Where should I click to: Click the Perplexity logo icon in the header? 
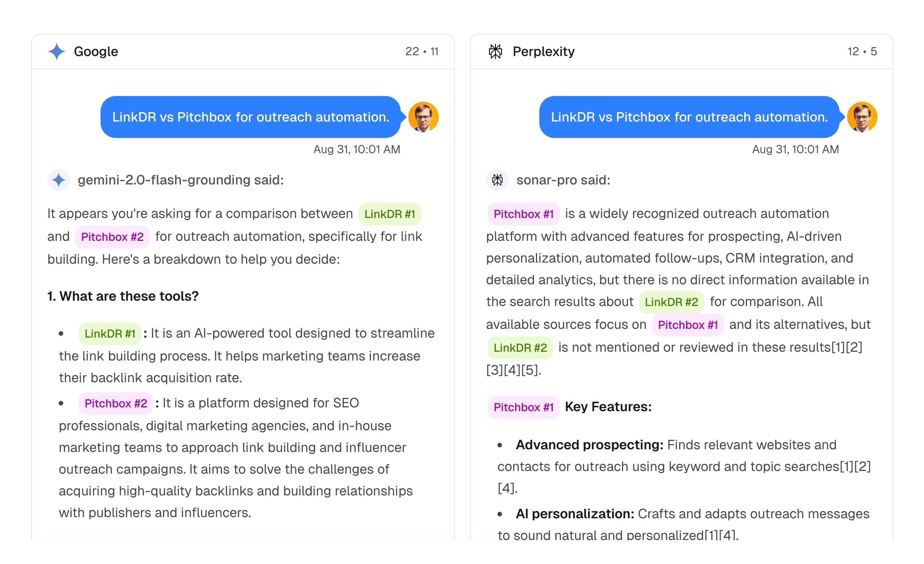496,51
